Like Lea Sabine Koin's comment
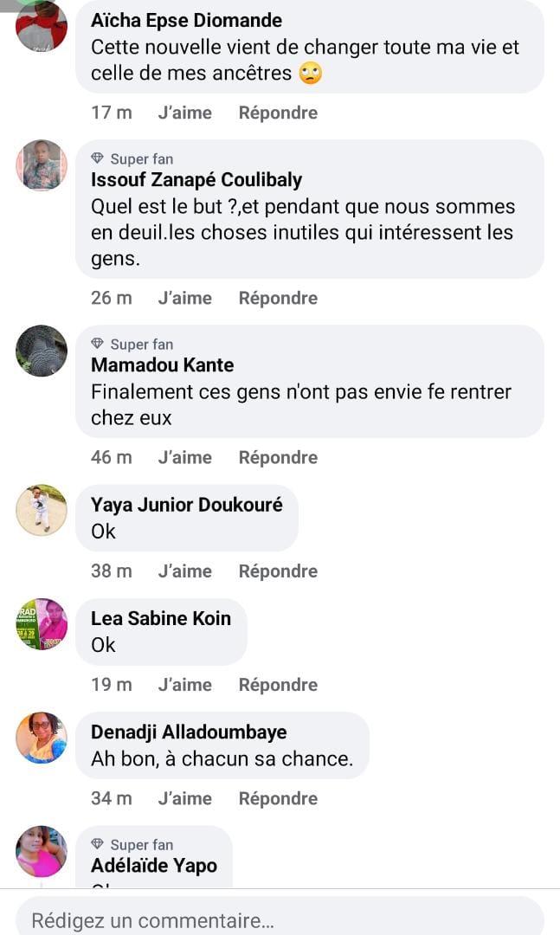 [x=184, y=685]
